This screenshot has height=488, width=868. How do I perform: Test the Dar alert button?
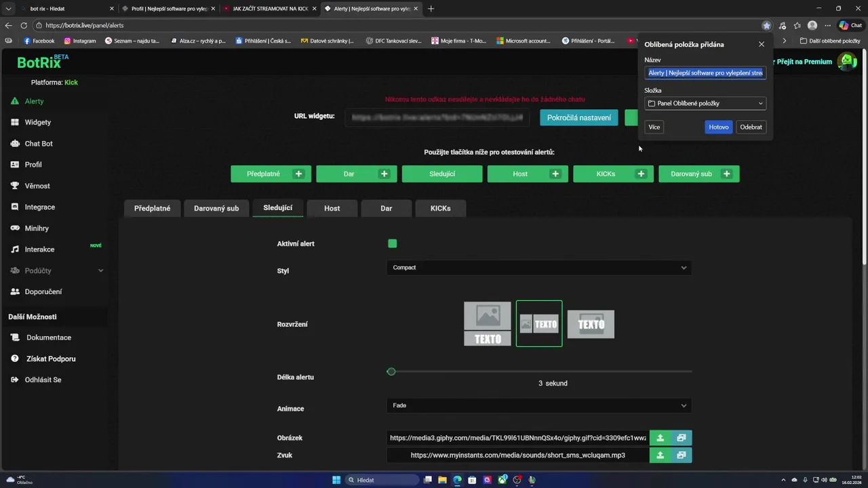357,174
